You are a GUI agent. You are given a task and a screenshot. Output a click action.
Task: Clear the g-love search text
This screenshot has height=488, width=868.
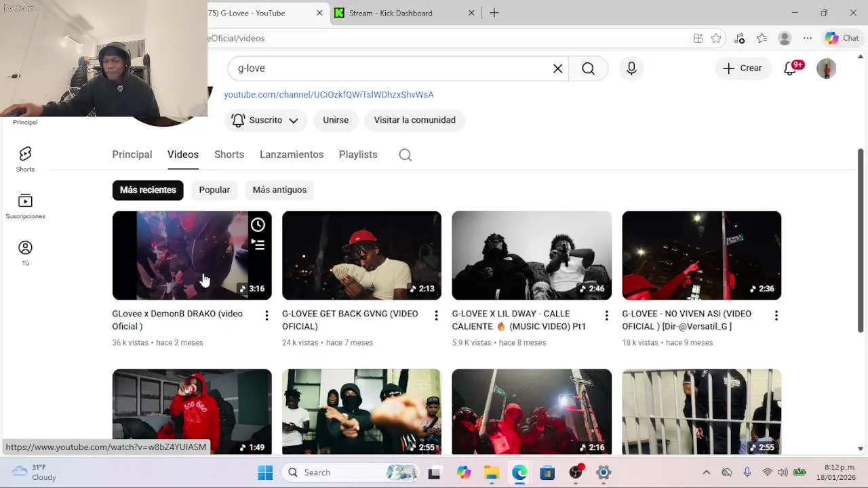pyautogui.click(x=557, y=68)
